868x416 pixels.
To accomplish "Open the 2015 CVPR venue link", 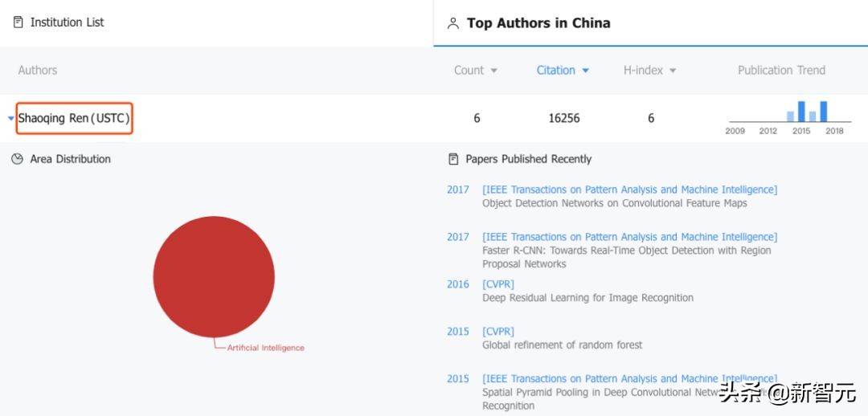I will point(498,332).
